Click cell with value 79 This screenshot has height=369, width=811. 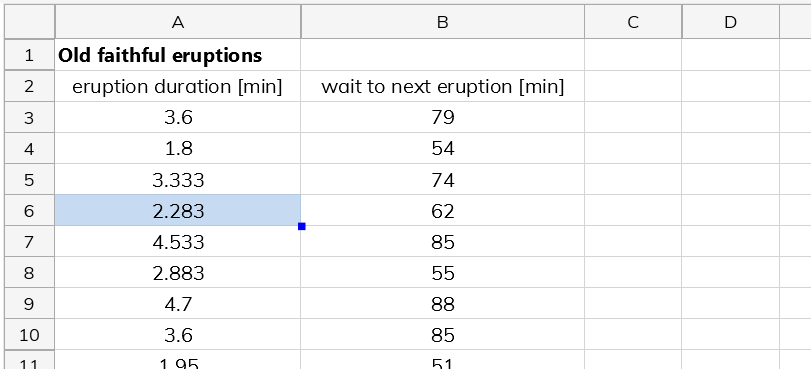pyautogui.click(x=443, y=117)
